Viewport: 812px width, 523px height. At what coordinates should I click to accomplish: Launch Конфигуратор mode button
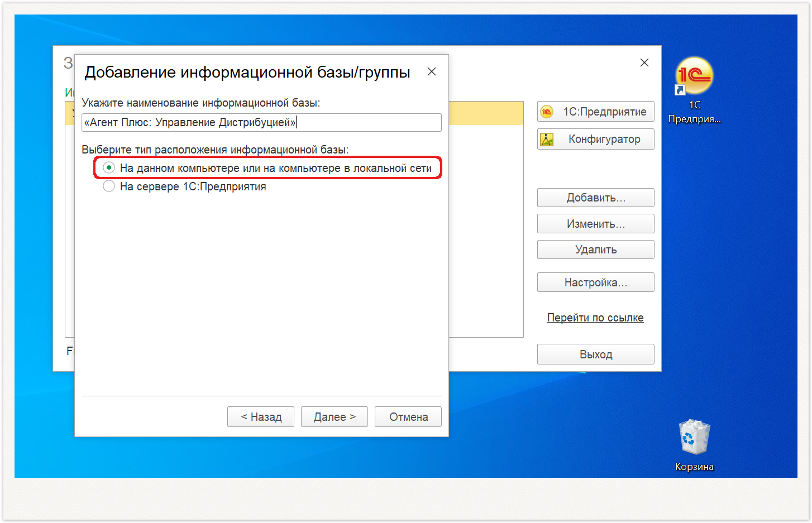[595, 139]
